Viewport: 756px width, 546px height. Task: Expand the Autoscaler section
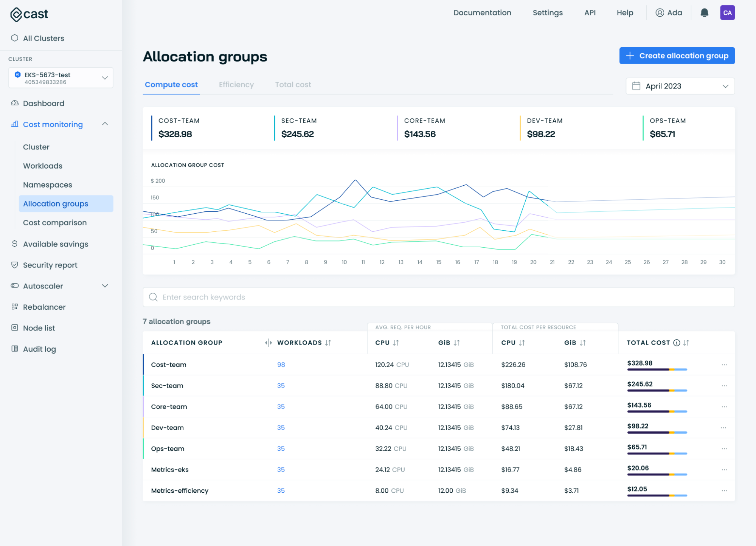click(x=105, y=286)
